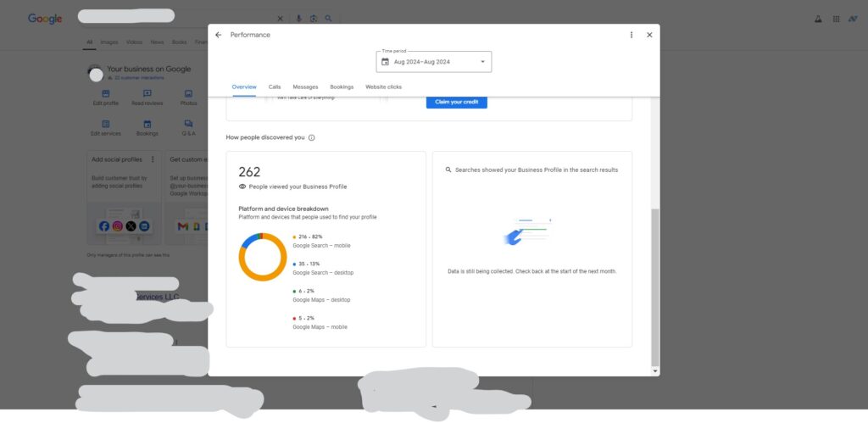Screen dimensions: 868x423
Task: Click the Instagram icon in social card
Action: click(117, 225)
